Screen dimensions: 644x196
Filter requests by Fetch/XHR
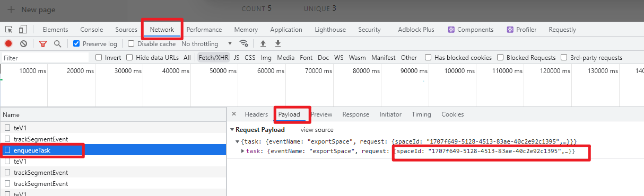[x=213, y=58]
